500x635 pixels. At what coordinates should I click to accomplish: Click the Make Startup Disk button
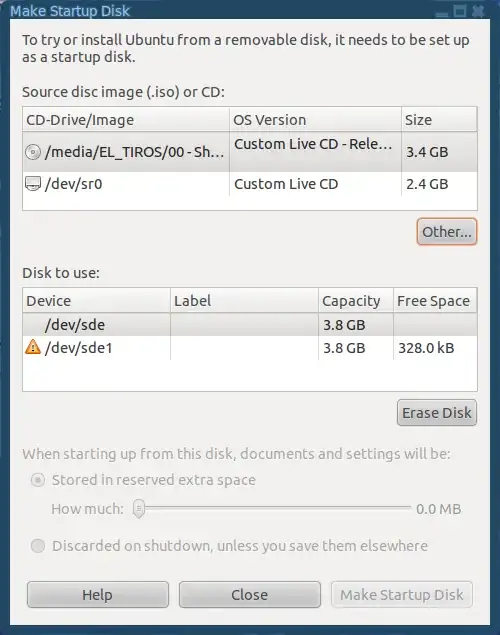(402, 595)
